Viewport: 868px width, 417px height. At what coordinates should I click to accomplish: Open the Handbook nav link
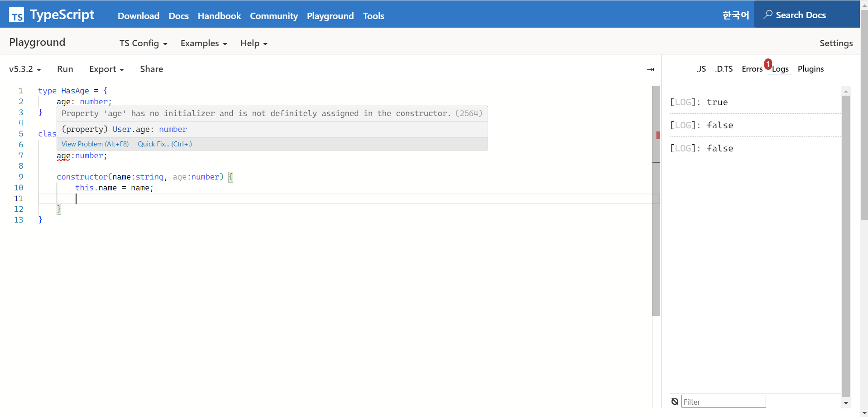[x=219, y=16]
